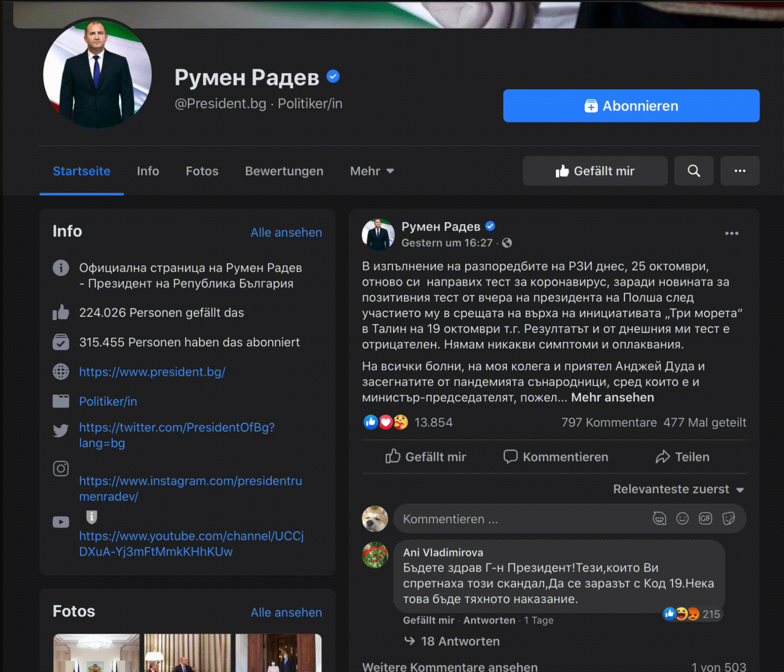Open the presidentrumenradev Instagram link
This screenshot has height=672, width=784.
[x=191, y=489]
